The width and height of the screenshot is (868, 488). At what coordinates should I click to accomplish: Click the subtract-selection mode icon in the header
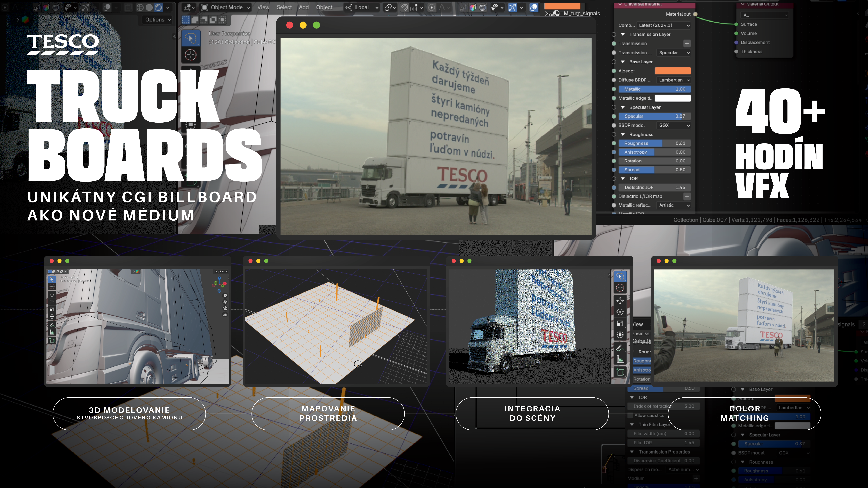coord(204,20)
